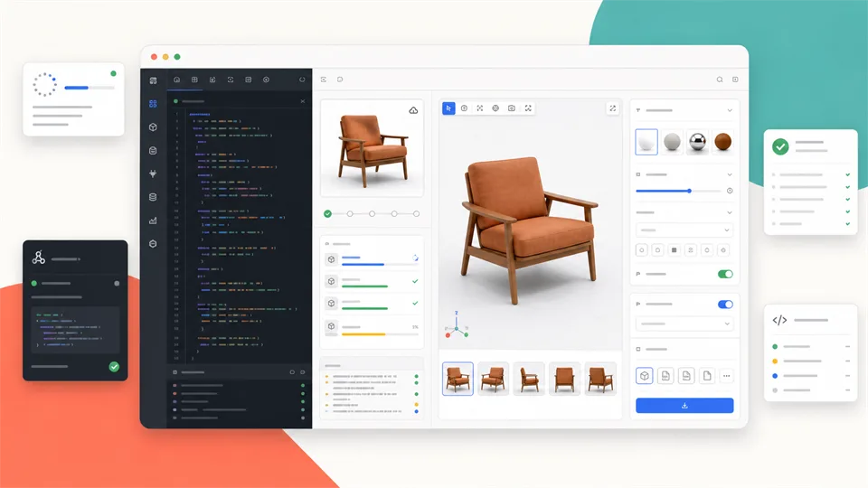Switch to the home tab in the dark toolbar
This screenshot has width=868, height=488.
[176, 80]
